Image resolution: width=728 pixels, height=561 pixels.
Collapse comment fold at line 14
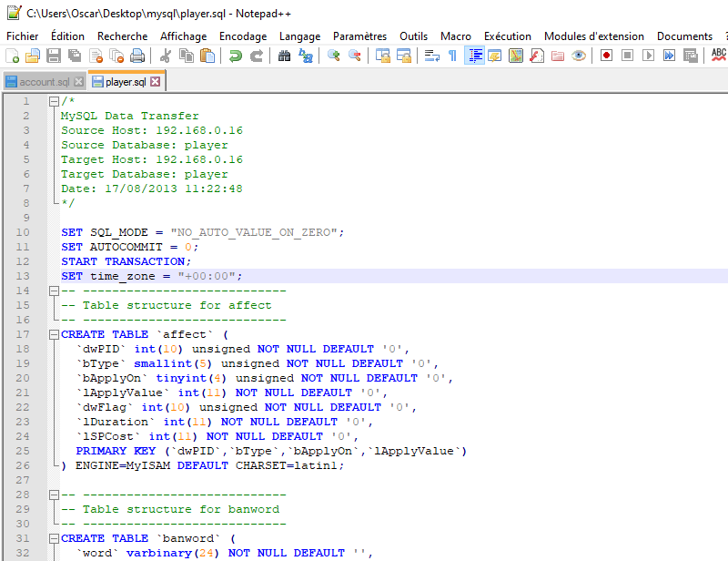pos(54,291)
